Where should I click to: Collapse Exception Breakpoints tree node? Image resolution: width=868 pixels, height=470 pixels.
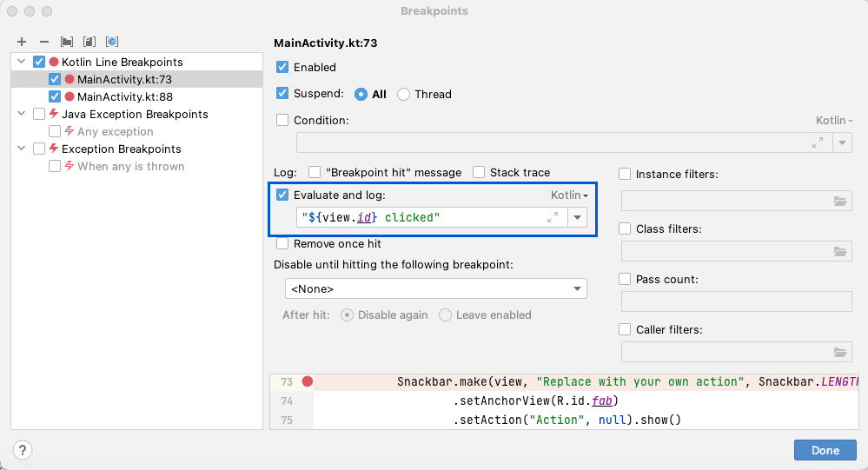[22, 149]
